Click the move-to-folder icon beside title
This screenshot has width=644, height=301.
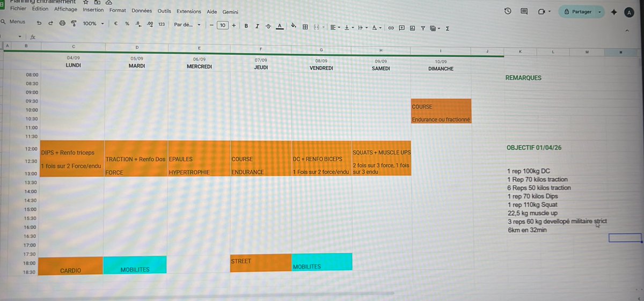[x=97, y=2]
